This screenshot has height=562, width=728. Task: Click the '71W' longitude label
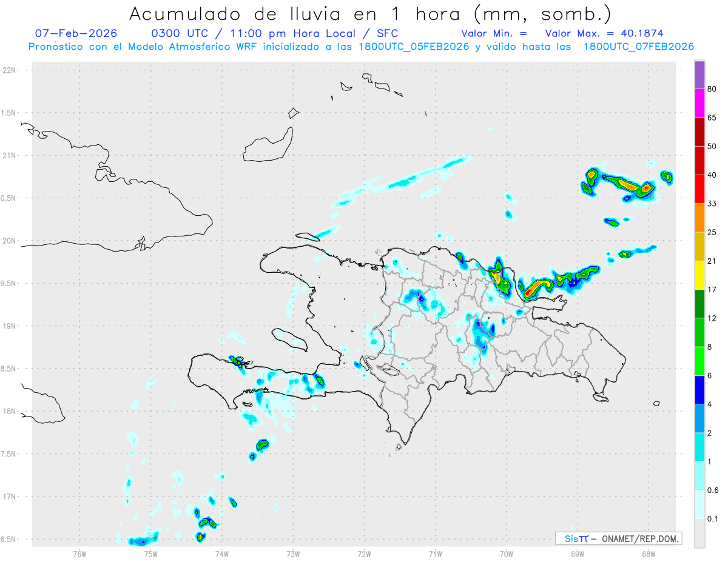pyautogui.click(x=435, y=554)
